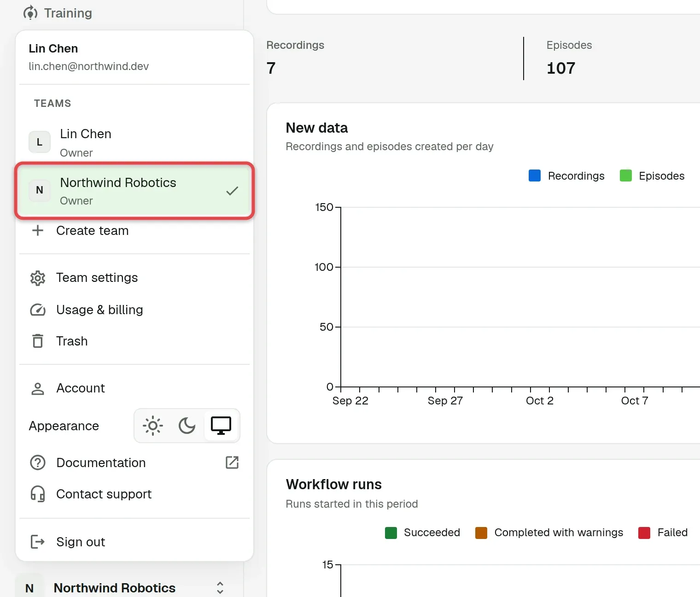Click the Contact support headset icon
Viewport: 700px width, 597px height.
point(38,494)
